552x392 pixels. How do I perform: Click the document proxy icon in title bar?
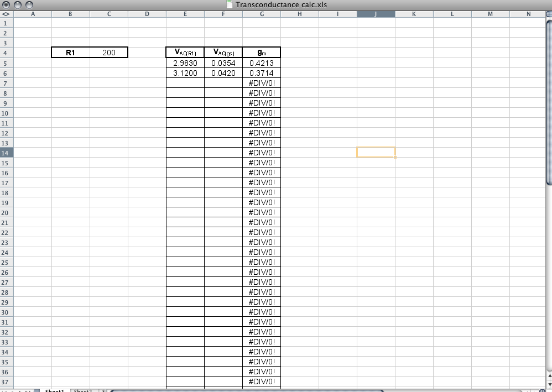pyautogui.click(x=230, y=4)
